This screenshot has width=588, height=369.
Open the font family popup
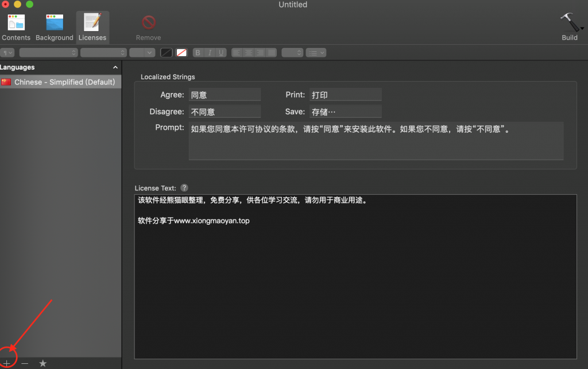click(x=48, y=52)
